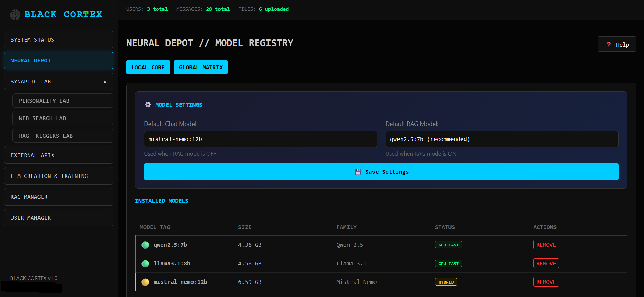
Task: Open the Default Chat Model dropdown
Action: click(x=260, y=139)
